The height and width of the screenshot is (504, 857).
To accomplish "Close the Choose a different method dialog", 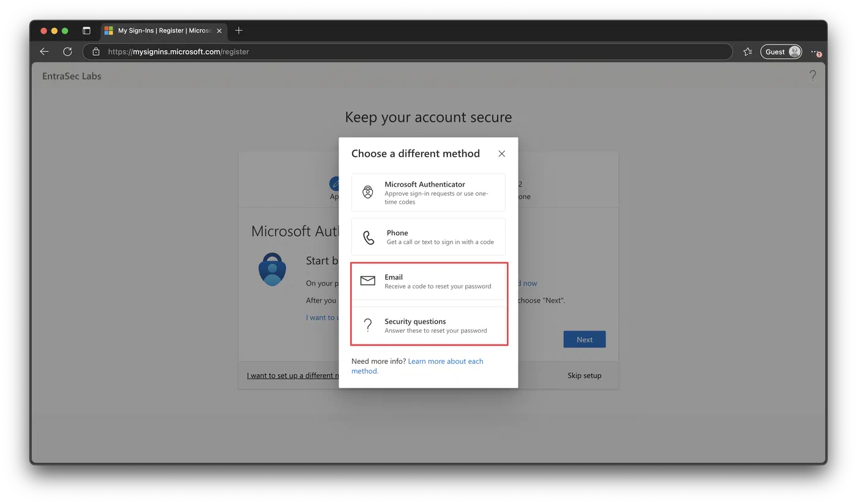I will click(x=501, y=154).
